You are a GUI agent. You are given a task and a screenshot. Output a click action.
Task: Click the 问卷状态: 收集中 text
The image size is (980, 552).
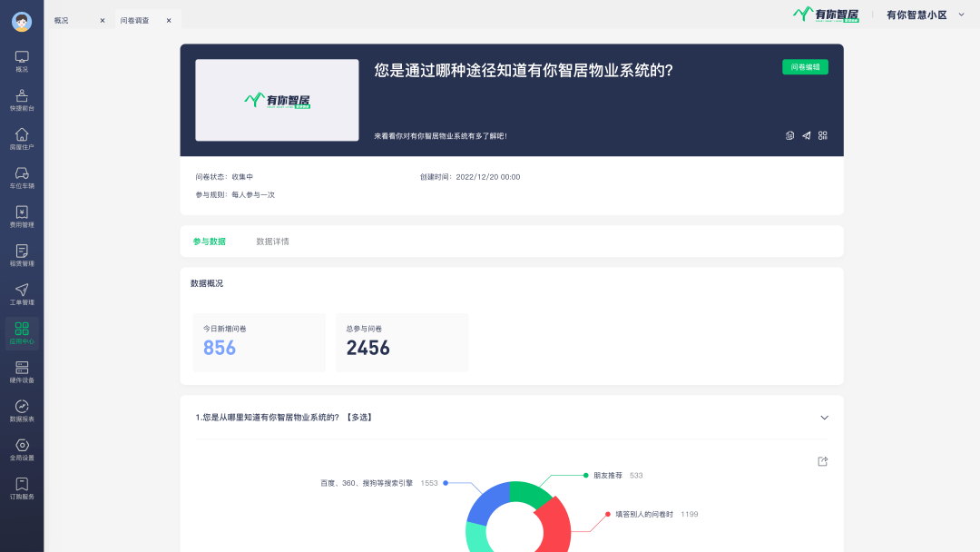click(224, 177)
